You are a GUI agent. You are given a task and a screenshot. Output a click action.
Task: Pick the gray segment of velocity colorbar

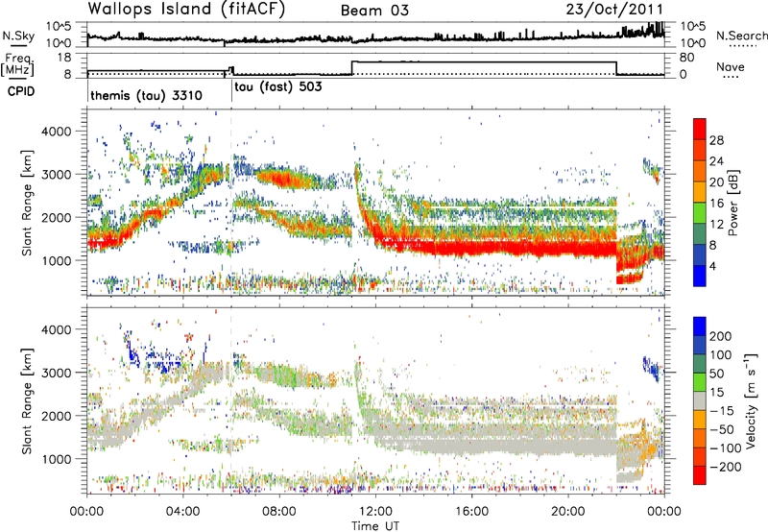[x=700, y=400]
